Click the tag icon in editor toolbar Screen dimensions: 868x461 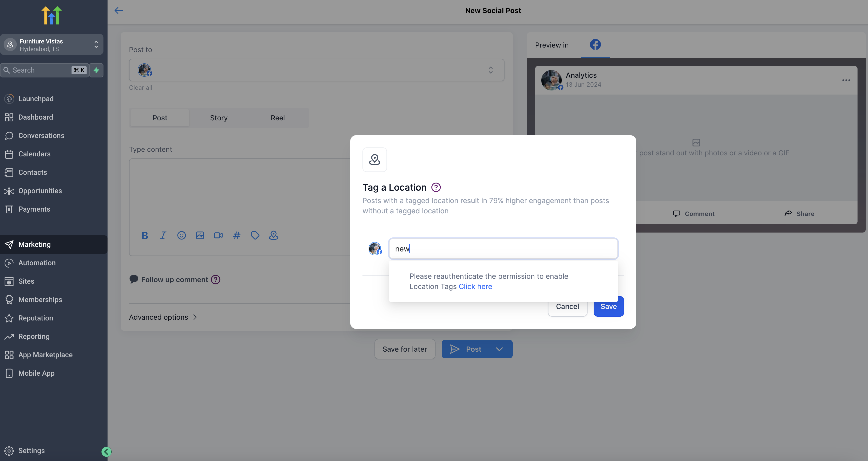click(255, 235)
